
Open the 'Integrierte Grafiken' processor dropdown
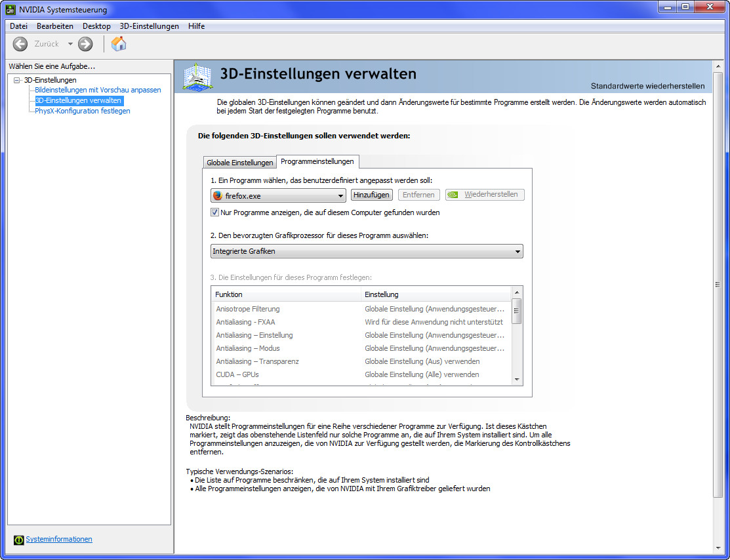(367, 251)
